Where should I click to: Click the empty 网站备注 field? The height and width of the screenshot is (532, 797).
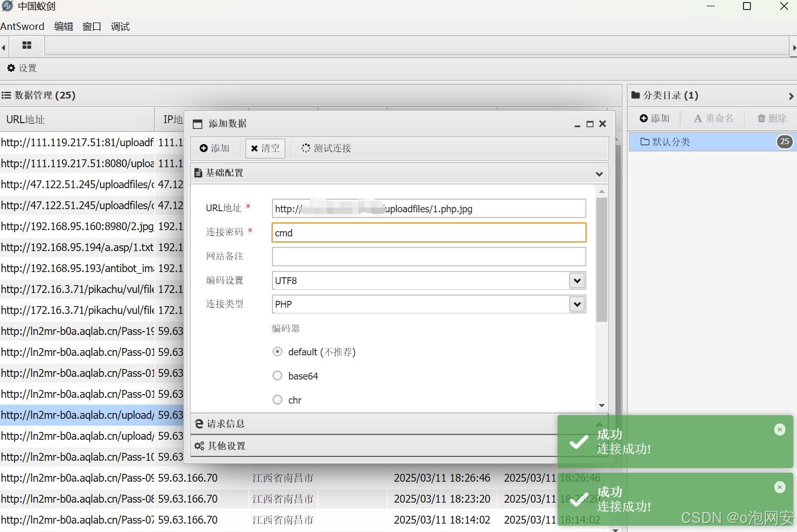click(x=429, y=256)
